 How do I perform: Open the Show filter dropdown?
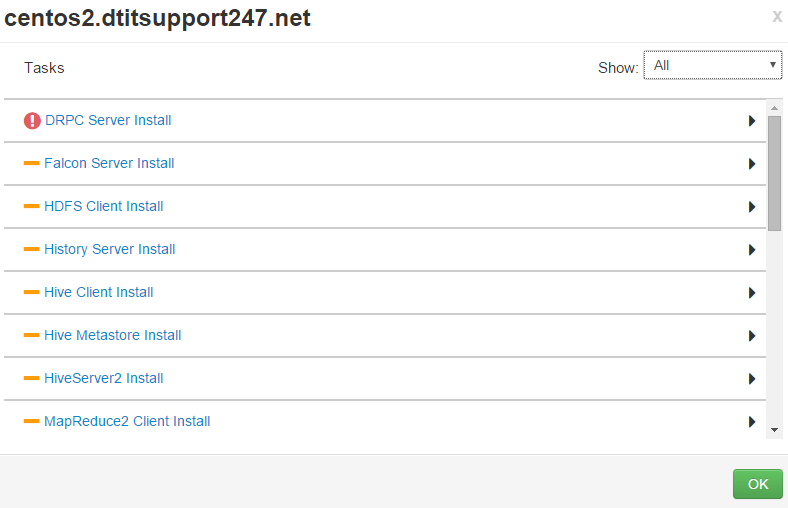pyautogui.click(x=712, y=66)
